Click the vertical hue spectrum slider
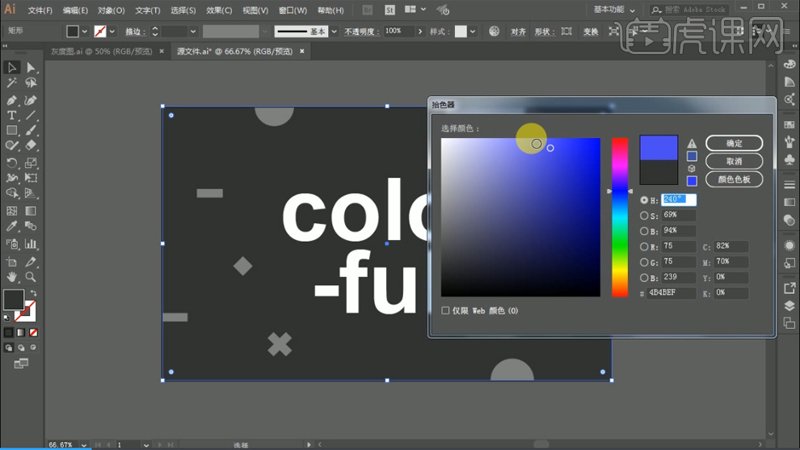This screenshot has width=800, height=450. [620, 217]
